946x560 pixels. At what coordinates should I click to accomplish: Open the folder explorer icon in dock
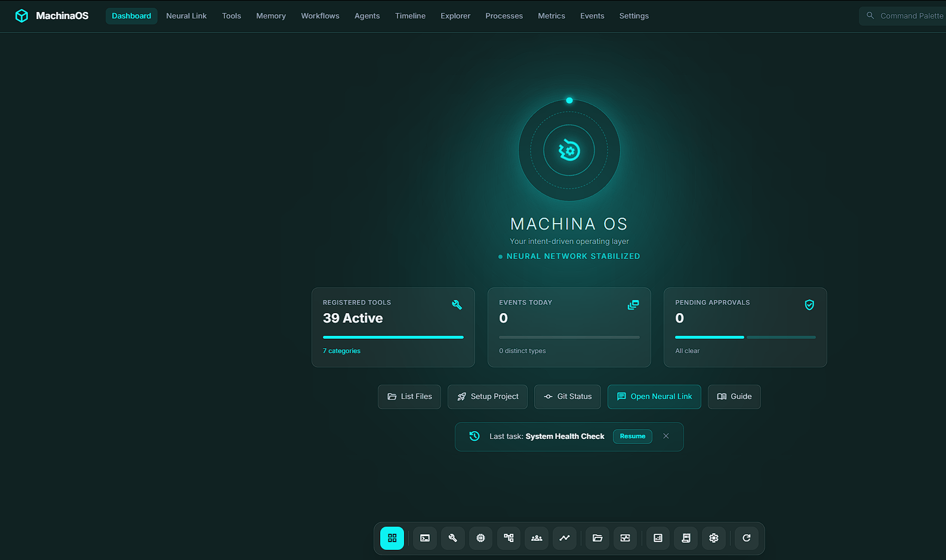597,538
